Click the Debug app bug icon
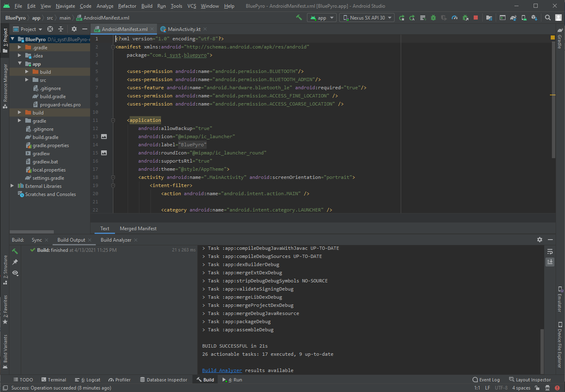Viewport: 565px width, 392px height. 433,18
